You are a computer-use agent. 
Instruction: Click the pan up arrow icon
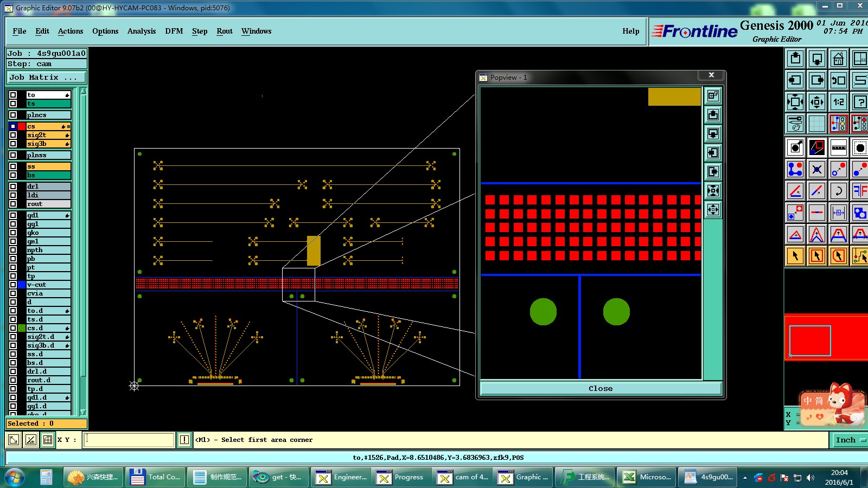click(795, 59)
